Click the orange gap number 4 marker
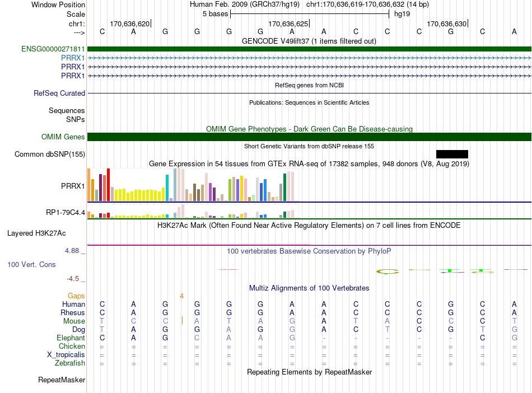Screen dimensions: 532x393 click(x=181, y=296)
